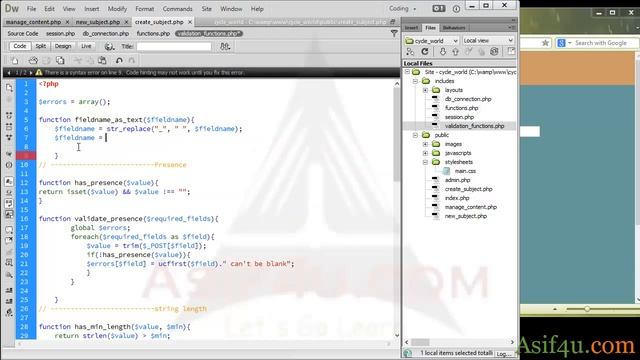Click Search with Google field in browser
Screen dimensions: 640x360
coord(602,43)
